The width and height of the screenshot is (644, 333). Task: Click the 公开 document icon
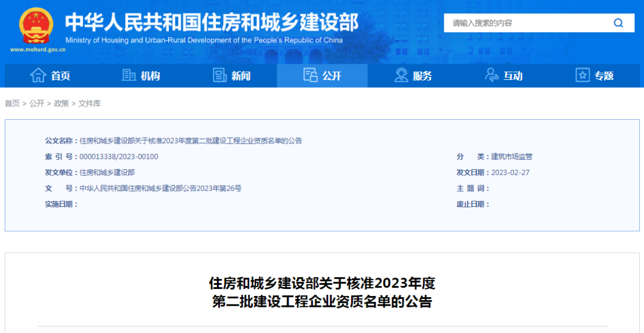[x=311, y=76]
